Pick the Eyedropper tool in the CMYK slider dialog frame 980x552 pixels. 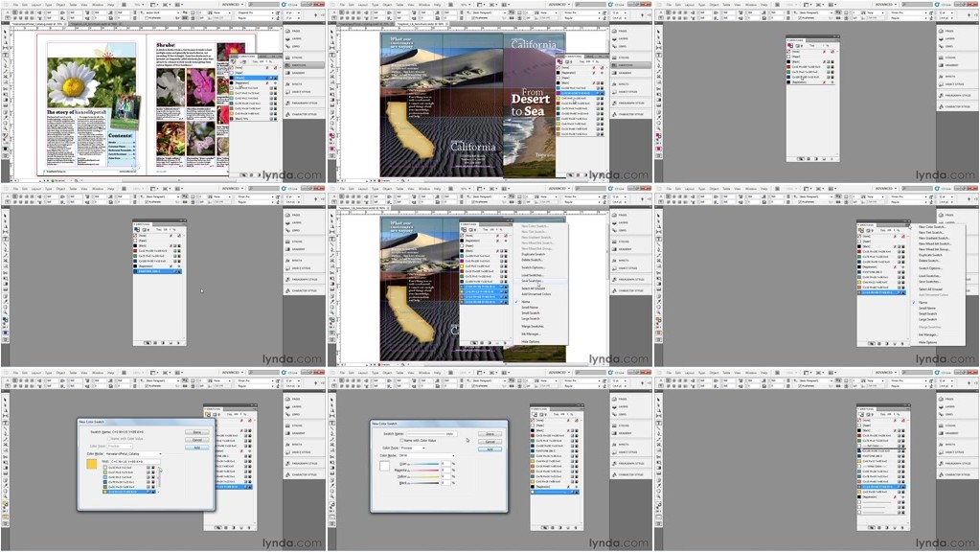click(331, 486)
